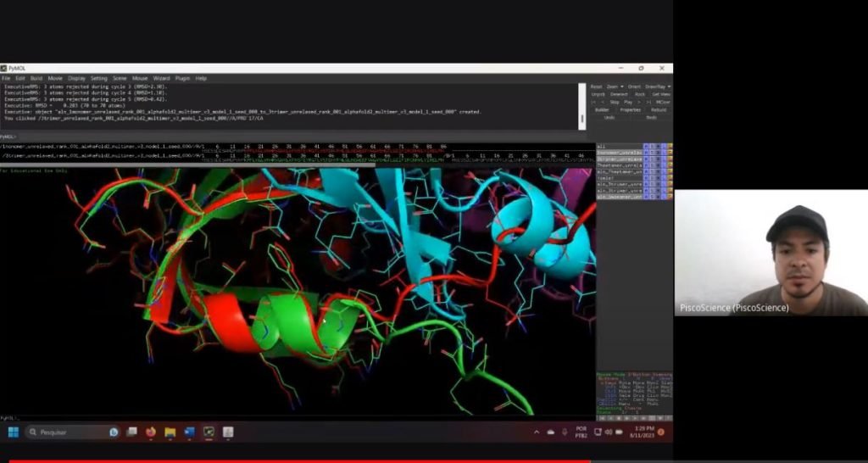
Task: Open the Draw/Ray dropdown menu
Action: pyautogui.click(x=657, y=86)
